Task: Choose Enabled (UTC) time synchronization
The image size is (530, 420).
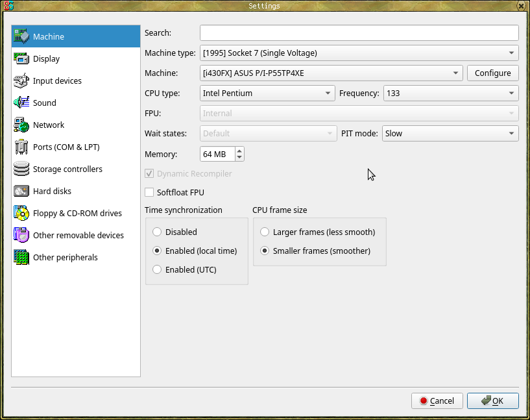Action: (x=157, y=270)
